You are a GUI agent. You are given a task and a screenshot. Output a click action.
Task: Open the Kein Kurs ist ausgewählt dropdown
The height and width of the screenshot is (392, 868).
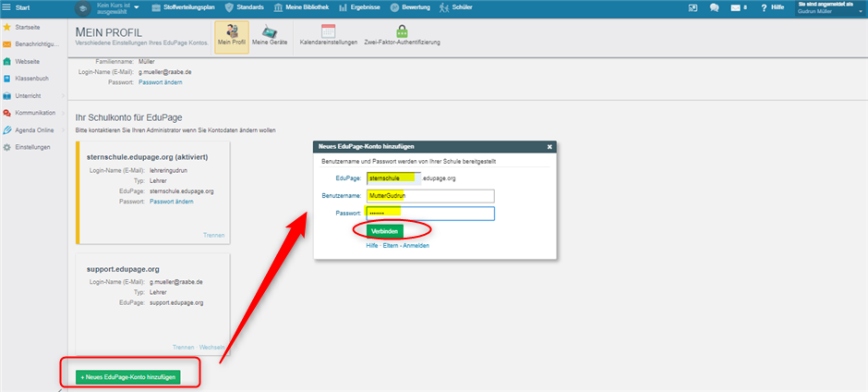click(x=118, y=7)
